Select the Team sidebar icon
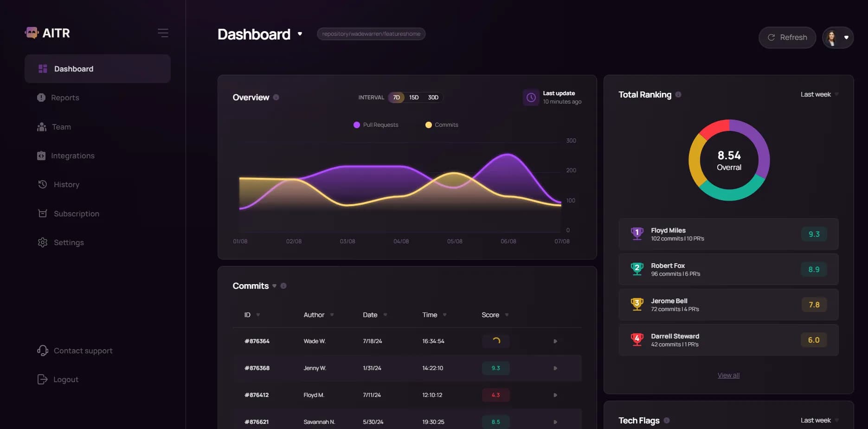This screenshot has width=868, height=429. click(x=41, y=127)
